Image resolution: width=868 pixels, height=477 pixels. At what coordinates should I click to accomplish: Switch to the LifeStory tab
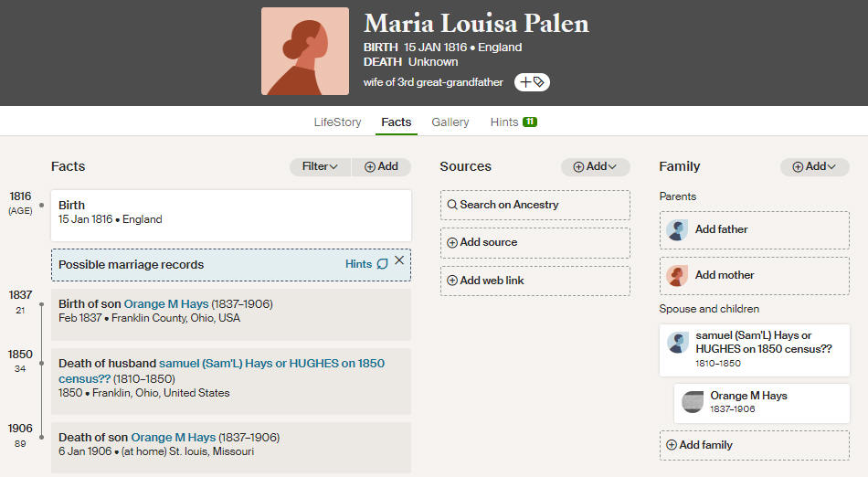(338, 122)
